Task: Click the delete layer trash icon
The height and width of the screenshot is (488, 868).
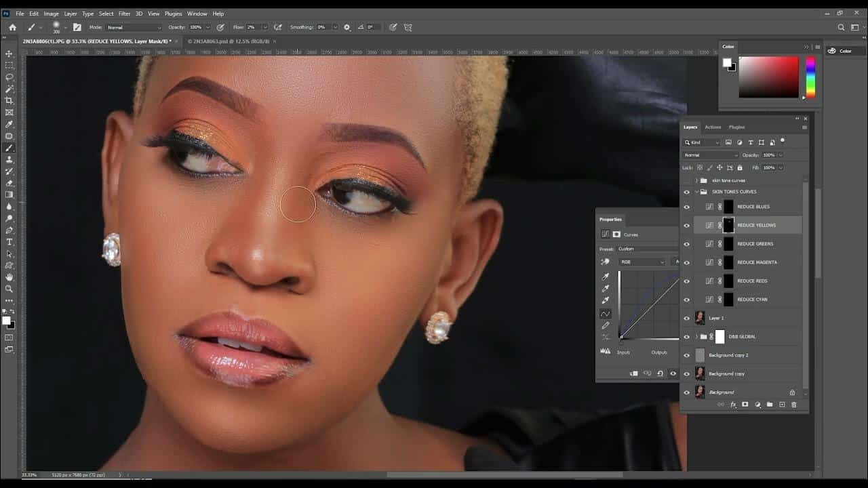Action: tap(794, 405)
